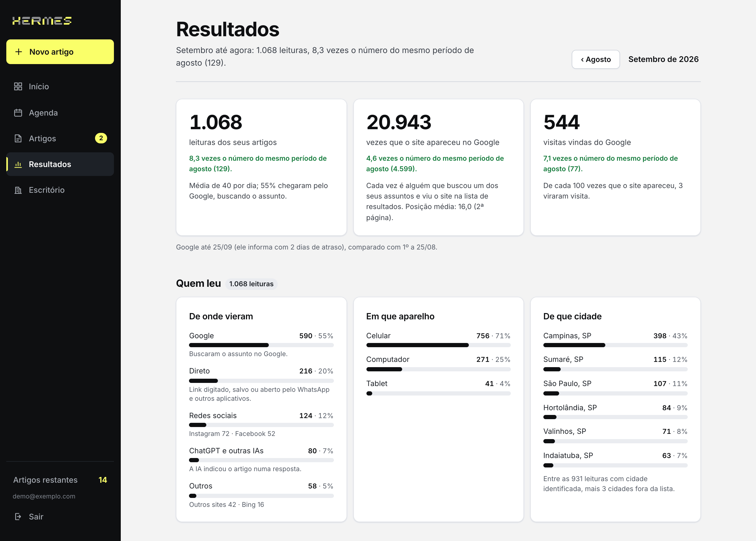Click the Hermes logo
The image size is (756, 541).
42,21
